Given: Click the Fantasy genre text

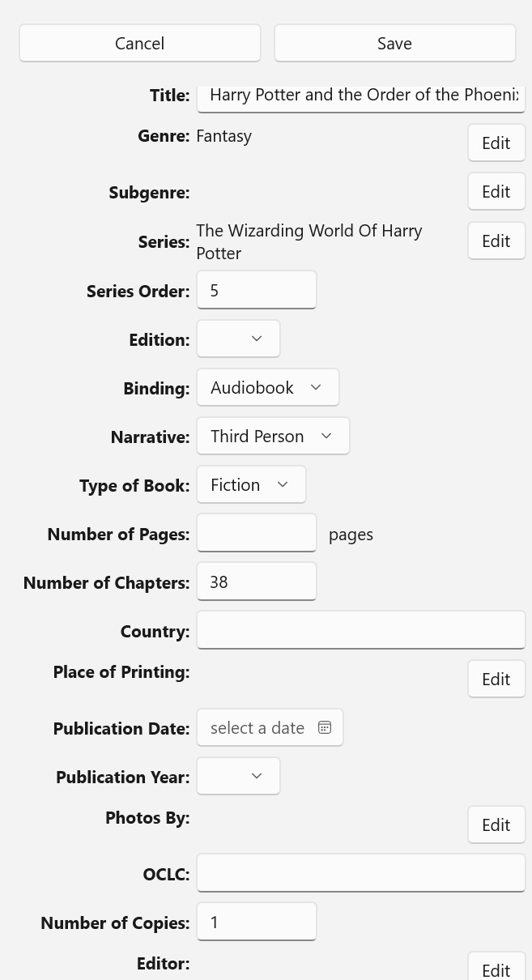Looking at the screenshot, I should coord(224,136).
